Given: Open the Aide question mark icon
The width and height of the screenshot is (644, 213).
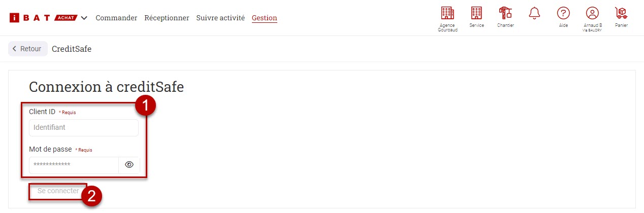Looking at the screenshot, I should (x=563, y=14).
